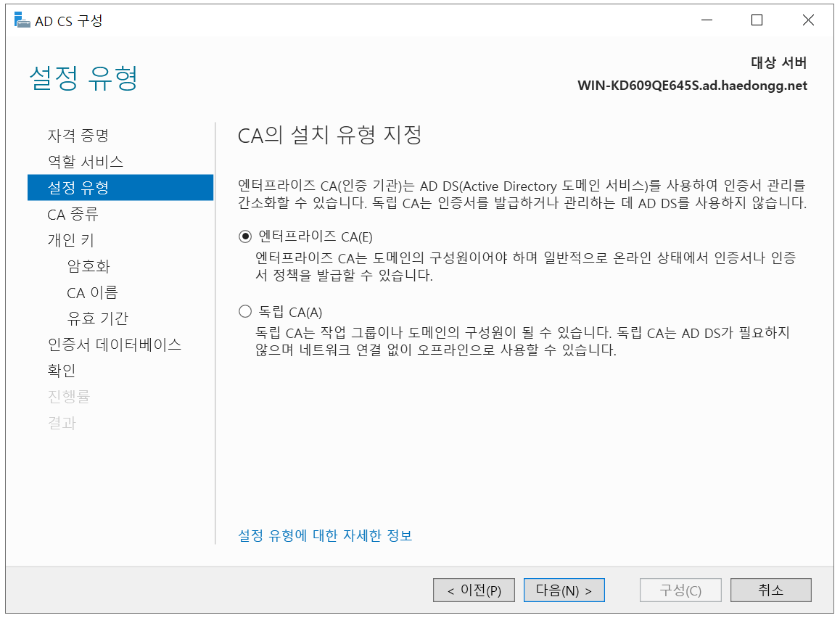Select the 설정 유형 step in sidebar
The height and width of the screenshot is (618, 840).
pos(120,187)
